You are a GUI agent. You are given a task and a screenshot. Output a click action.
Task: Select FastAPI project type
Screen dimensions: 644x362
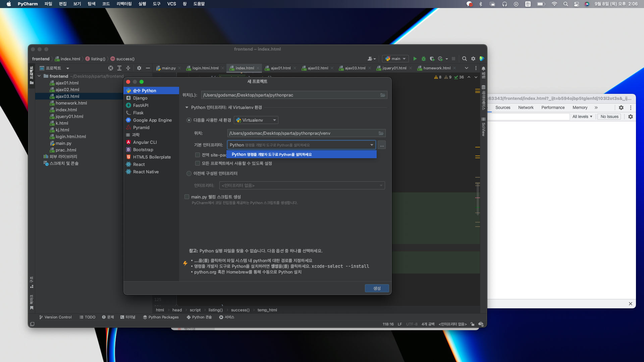tap(151, 106)
